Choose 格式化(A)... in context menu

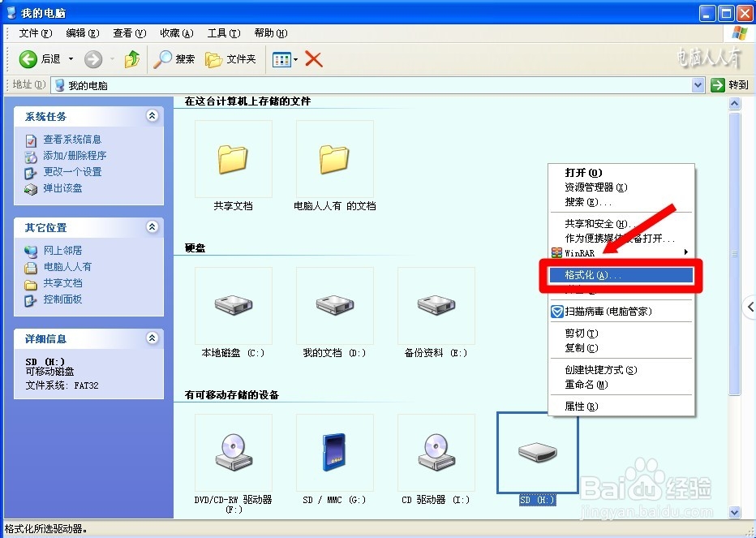click(x=621, y=275)
